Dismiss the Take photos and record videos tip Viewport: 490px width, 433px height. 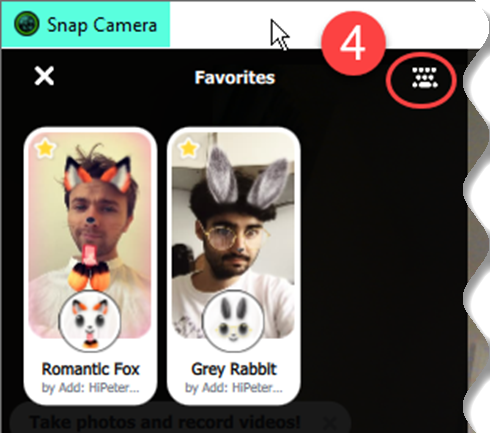pyautogui.click(x=330, y=423)
